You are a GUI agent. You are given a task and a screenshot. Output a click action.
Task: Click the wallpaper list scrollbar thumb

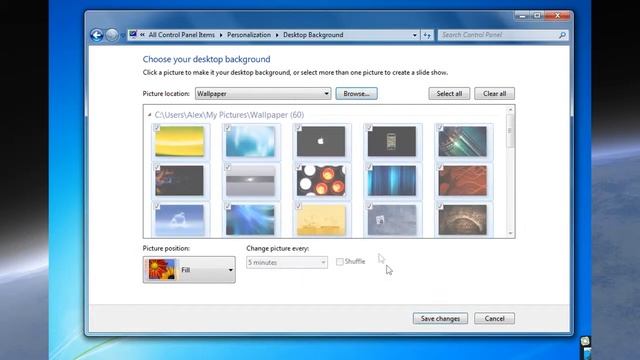pyautogui.click(x=510, y=131)
